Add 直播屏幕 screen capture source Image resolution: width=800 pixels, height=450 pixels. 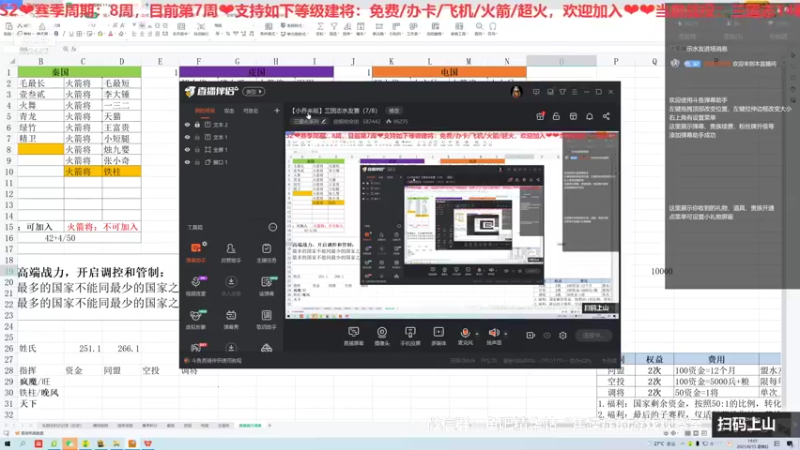tap(354, 336)
